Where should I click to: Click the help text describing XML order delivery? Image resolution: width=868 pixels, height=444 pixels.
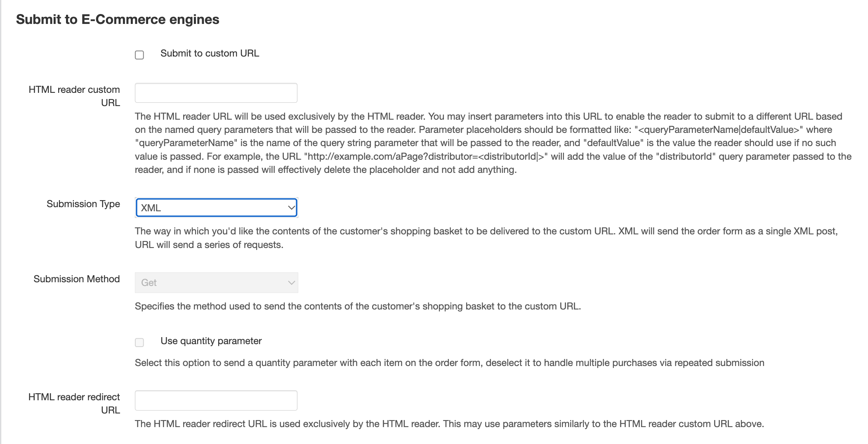pos(486,238)
